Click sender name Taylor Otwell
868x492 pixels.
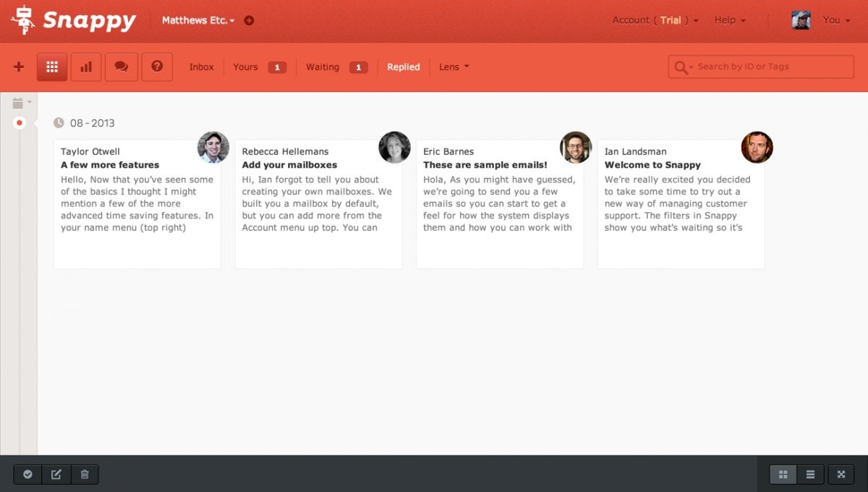pos(90,151)
